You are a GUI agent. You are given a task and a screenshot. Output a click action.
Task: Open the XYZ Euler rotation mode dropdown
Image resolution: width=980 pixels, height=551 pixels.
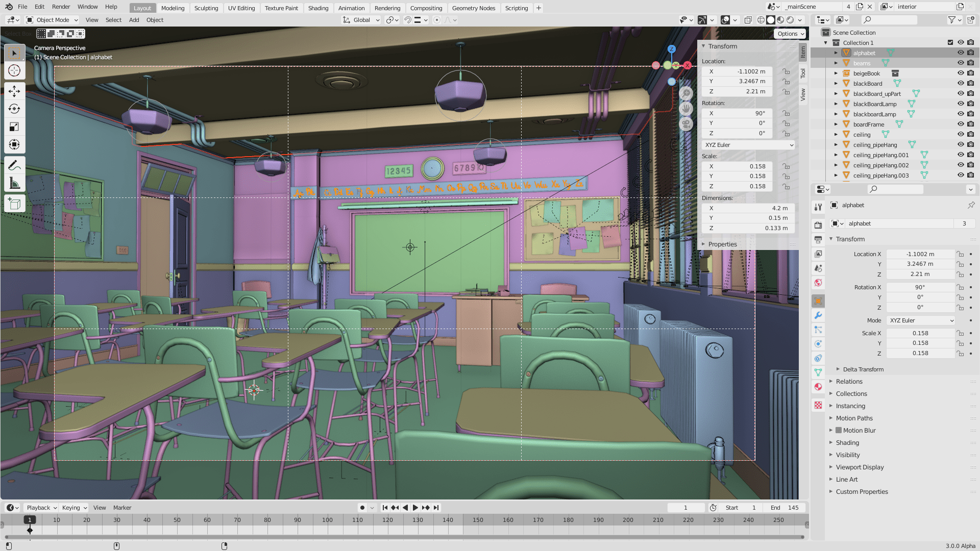(x=748, y=145)
